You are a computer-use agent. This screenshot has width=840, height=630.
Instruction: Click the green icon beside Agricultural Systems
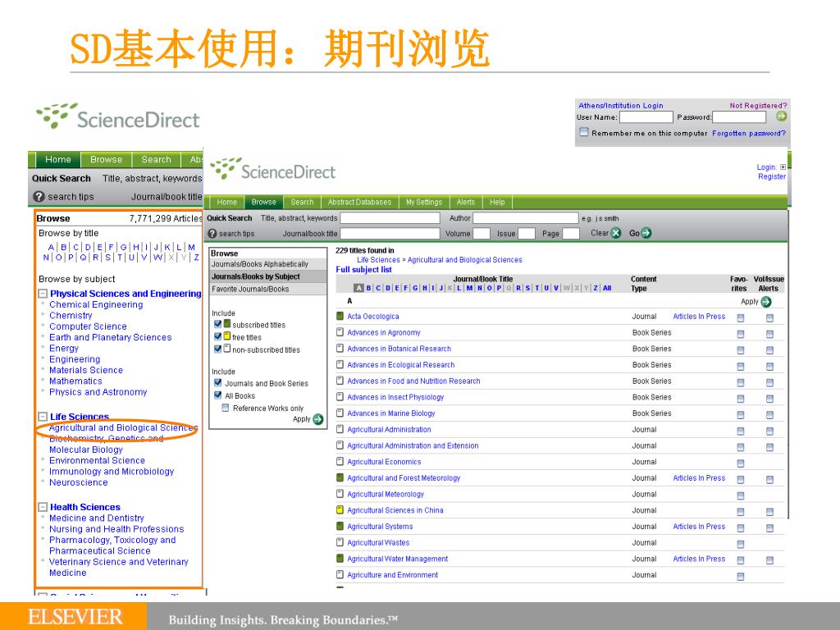(x=340, y=526)
